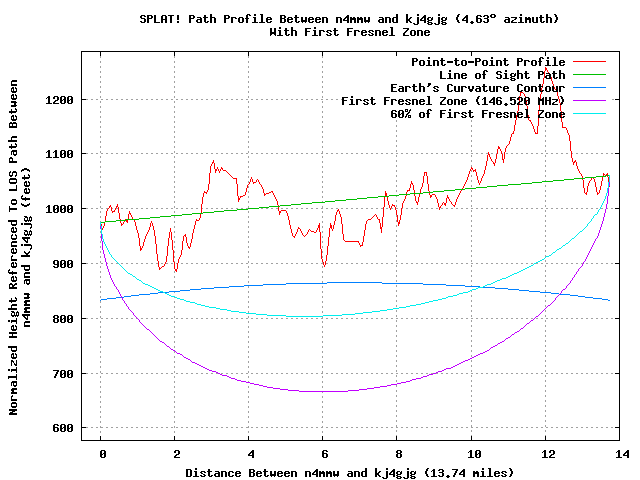
Task: Click x-axis value 8
Action: click(x=399, y=454)
